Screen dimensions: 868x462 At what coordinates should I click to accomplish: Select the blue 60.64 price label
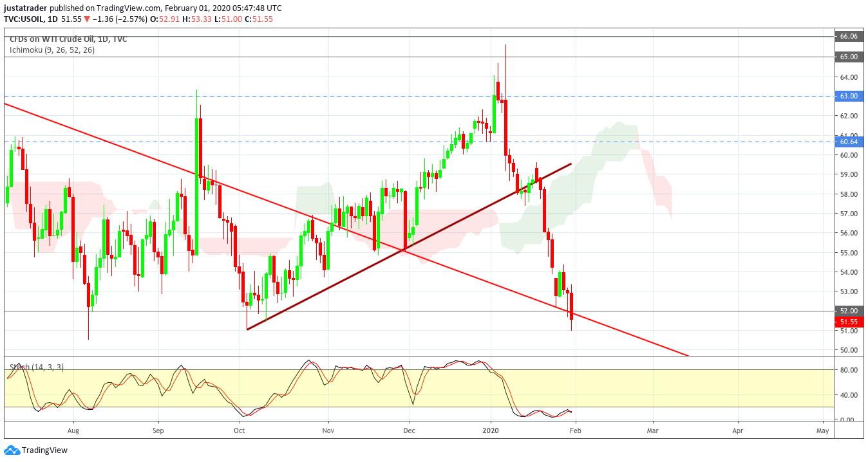(849, 142)
